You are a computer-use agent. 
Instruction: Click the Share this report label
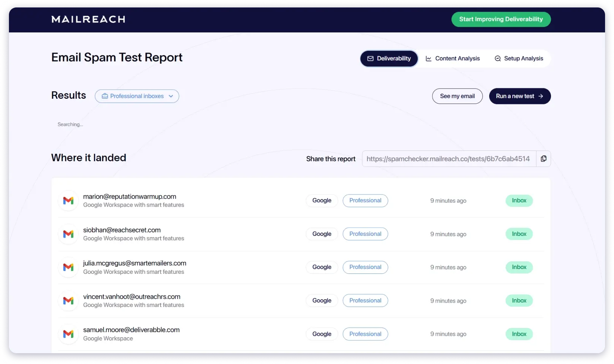(x=331, y=159)
